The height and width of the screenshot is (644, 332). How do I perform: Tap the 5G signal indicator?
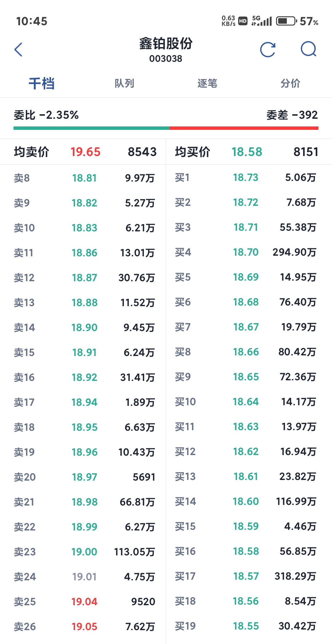coord(262,21)
